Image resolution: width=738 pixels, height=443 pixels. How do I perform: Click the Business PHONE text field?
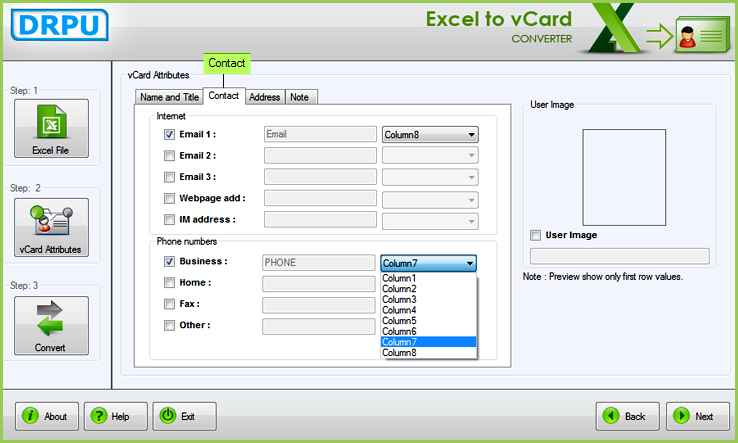pos(319,263)
